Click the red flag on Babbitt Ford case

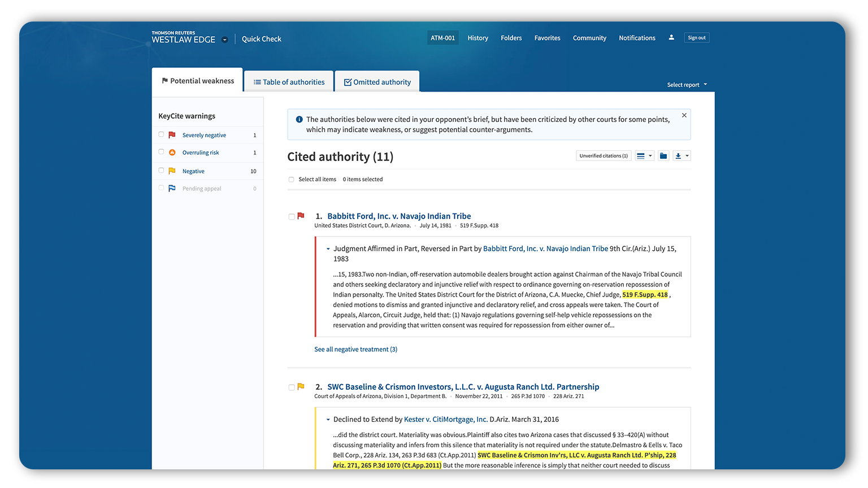[x=301, y=216]
